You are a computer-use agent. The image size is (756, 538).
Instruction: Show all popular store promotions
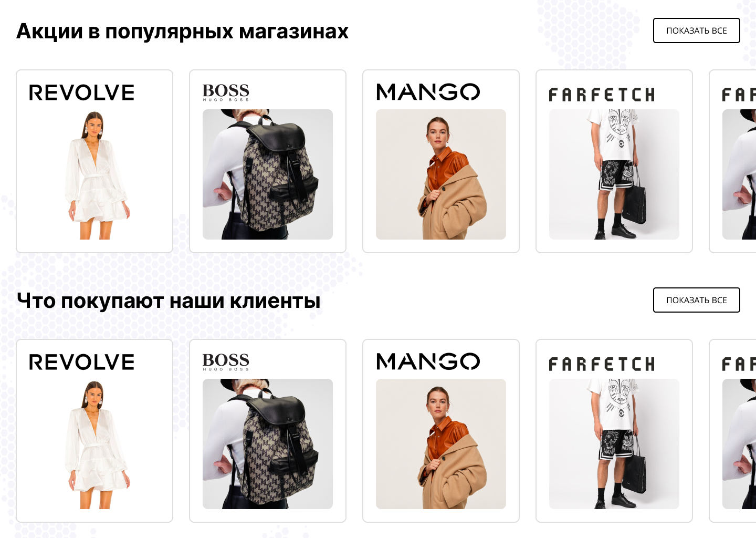(x=697, y=30)
